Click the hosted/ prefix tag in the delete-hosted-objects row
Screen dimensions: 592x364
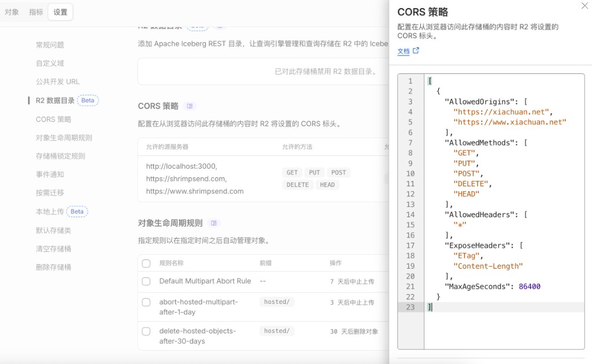coord(277,331)
